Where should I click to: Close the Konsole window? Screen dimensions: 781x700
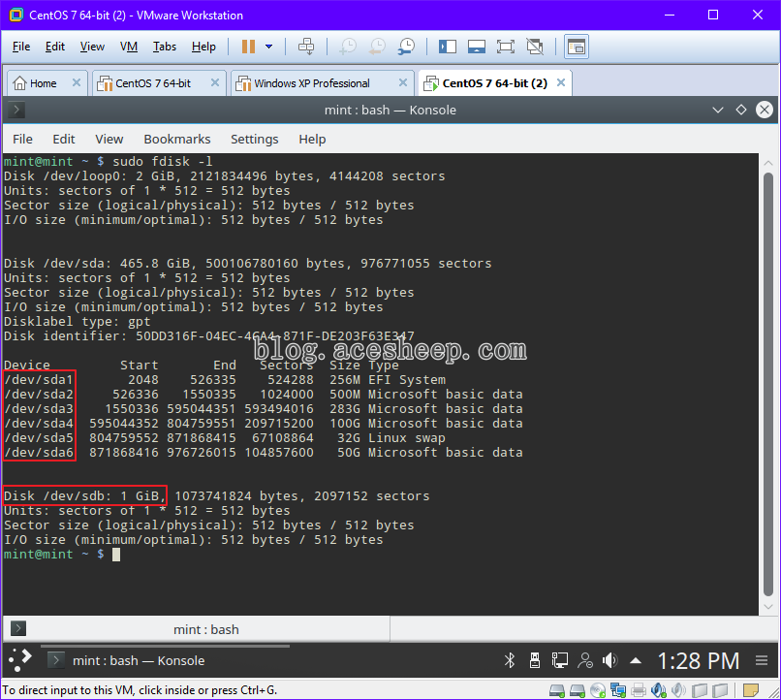pos(765,110)
